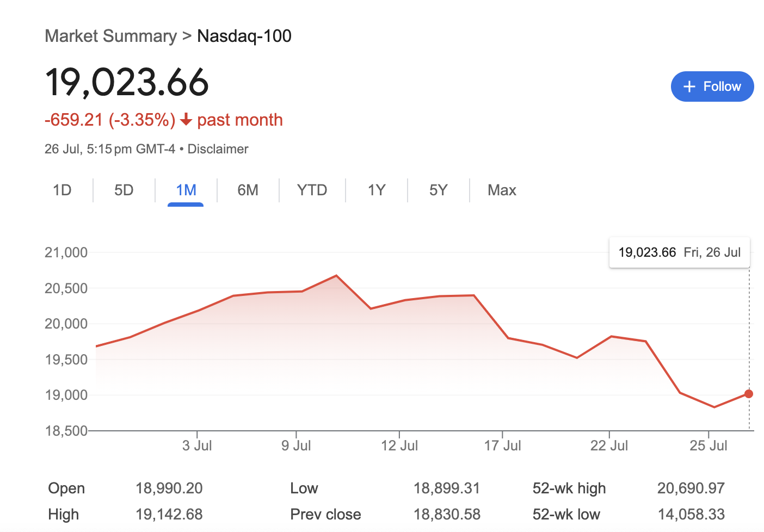The image size is (764, 532).
Task: Click the 19,023.66 Fri, 26 Jul tooltip
Action: [679, 252]
